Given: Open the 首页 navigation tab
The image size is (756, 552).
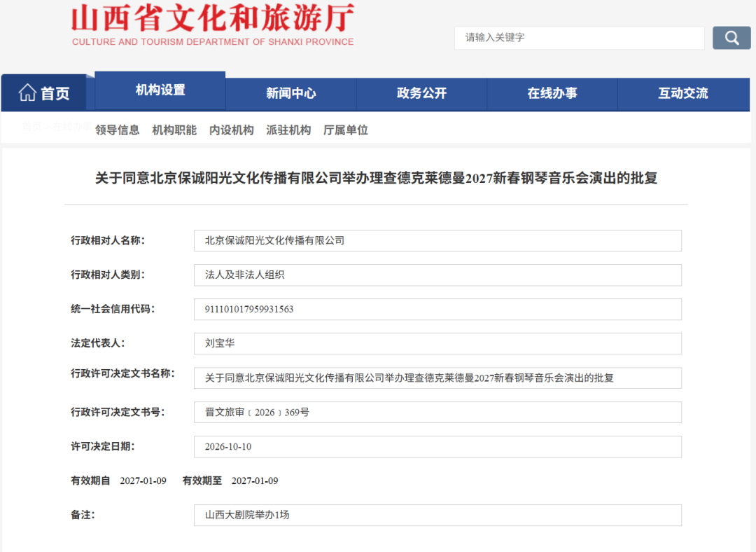Looking at the screenshot, I should click(x=44, y=92).
